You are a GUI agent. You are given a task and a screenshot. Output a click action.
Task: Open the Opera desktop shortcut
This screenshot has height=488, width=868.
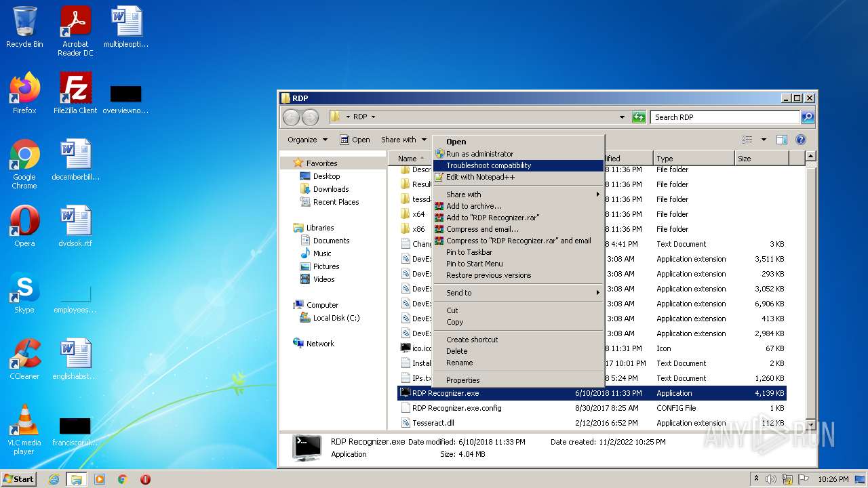coord(24,226)
